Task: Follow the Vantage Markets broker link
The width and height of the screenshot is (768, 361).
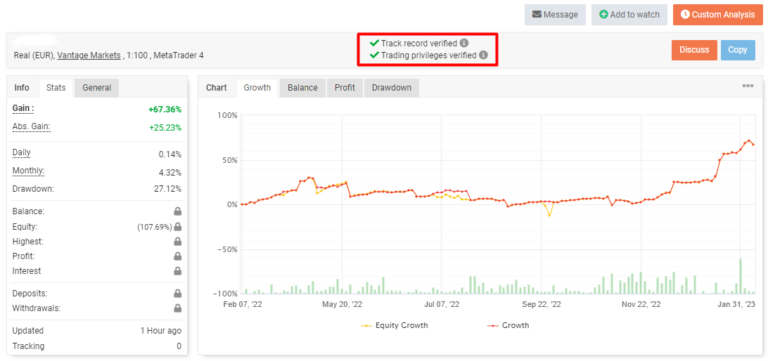Action: pyautogui.click(x=89, y=55)
